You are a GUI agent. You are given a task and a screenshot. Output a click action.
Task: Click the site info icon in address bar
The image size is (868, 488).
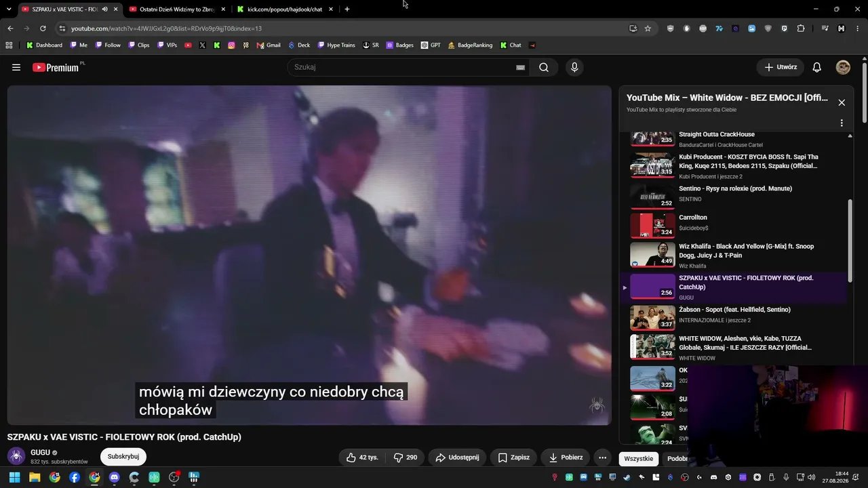62,28
